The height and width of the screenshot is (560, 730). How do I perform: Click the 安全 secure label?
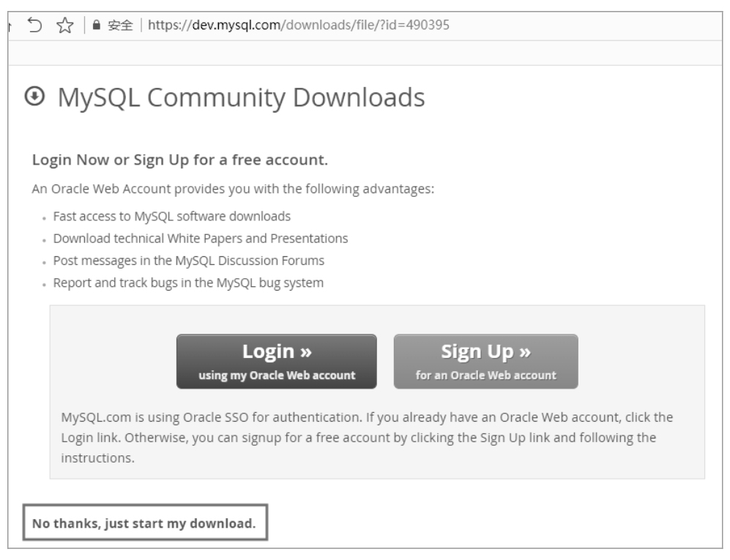[119, 25]
